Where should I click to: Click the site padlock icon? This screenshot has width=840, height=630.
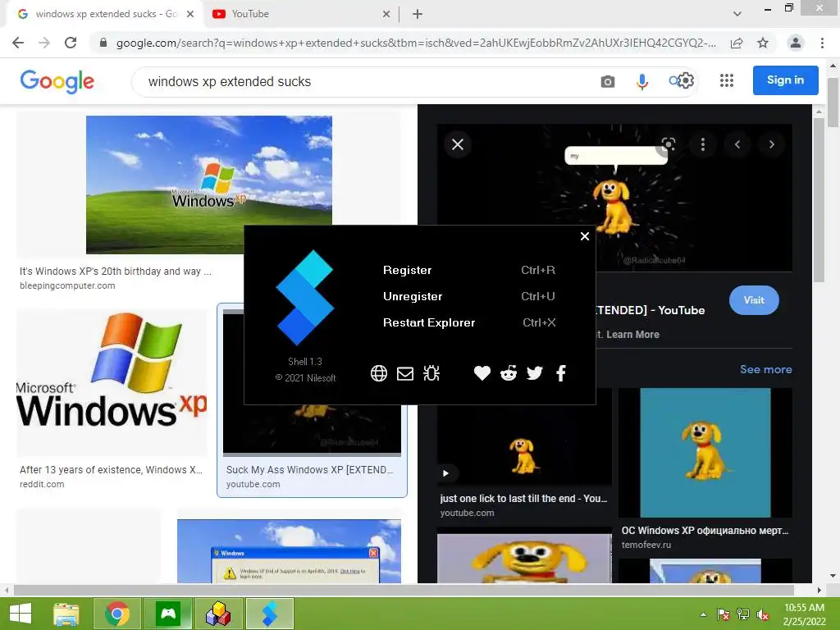click(103, 43)
